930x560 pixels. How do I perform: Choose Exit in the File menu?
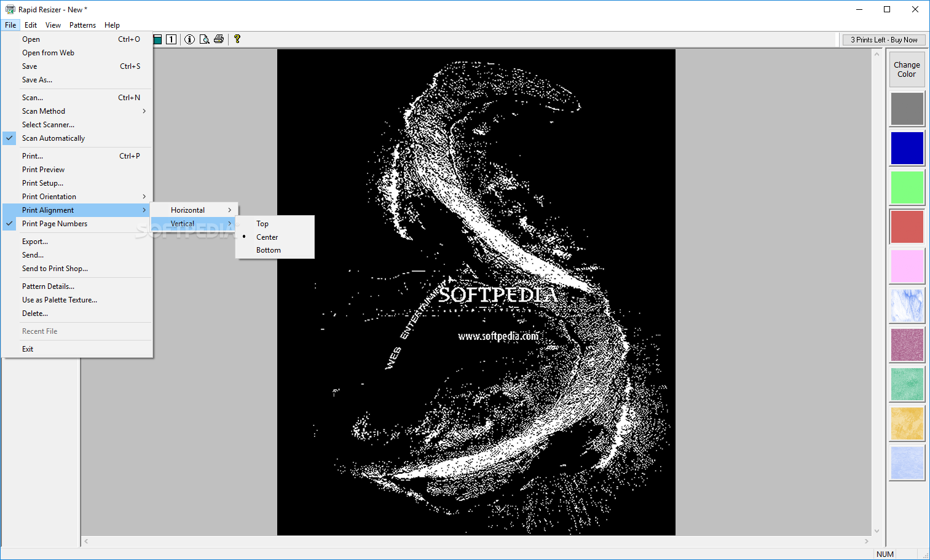(x=77, y=349)
